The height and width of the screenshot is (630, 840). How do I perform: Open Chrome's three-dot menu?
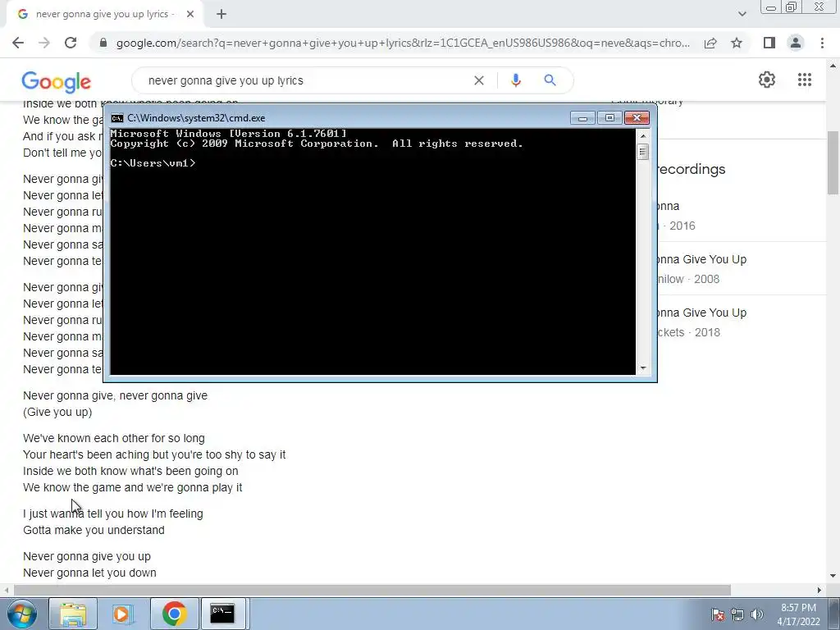click(822, 43)
